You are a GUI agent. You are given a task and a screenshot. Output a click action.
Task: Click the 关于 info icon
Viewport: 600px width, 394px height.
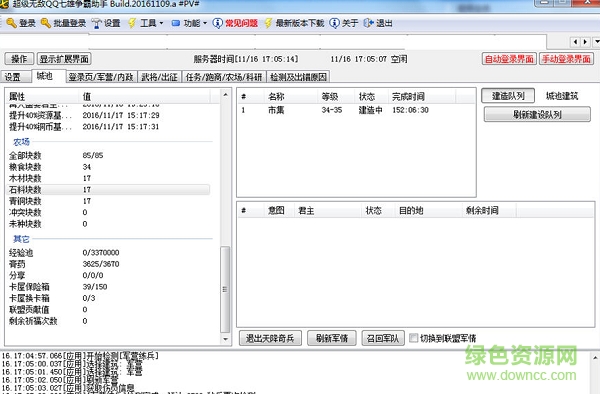(334, 23)
